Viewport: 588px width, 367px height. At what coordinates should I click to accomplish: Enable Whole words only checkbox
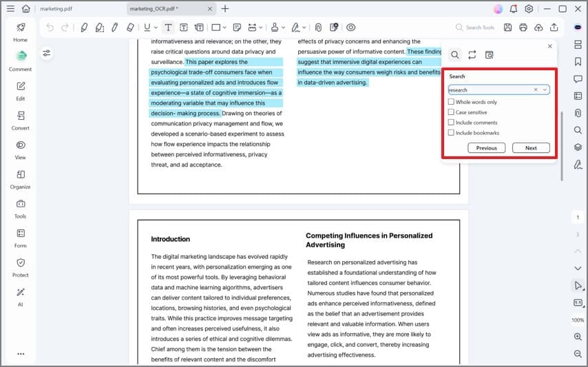(x=451, y=102)
